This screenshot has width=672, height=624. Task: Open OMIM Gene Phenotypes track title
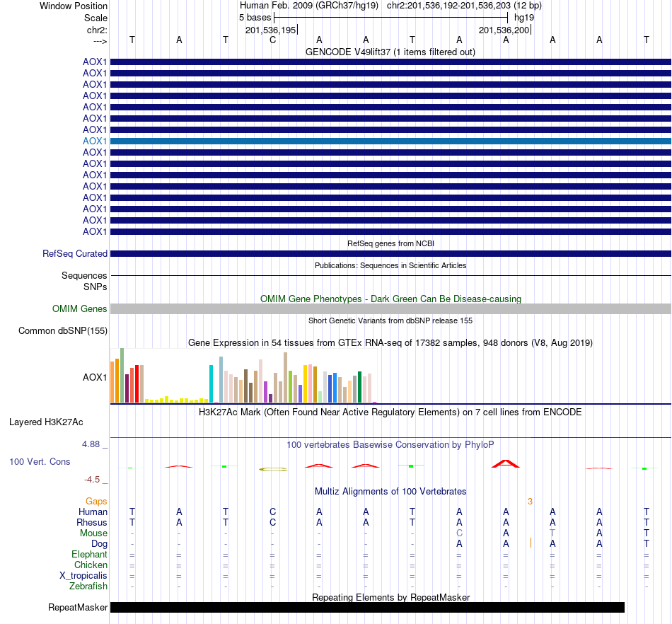[390, 299]
